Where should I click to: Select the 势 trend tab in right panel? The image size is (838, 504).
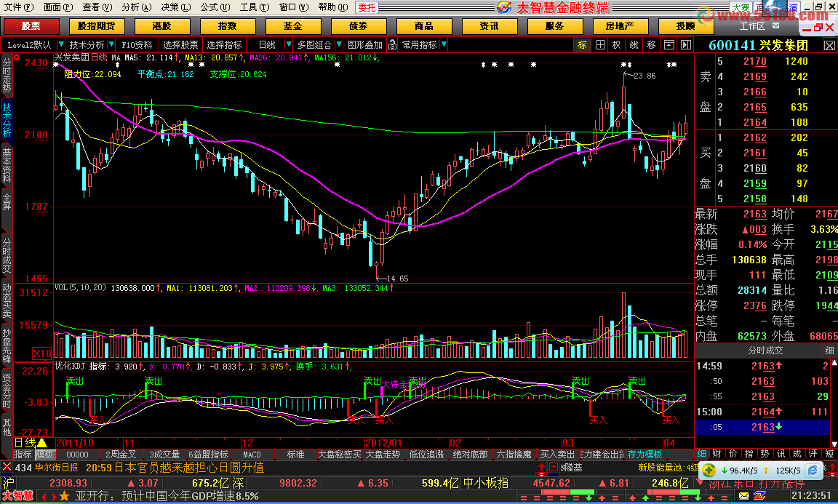click(765, 454)
